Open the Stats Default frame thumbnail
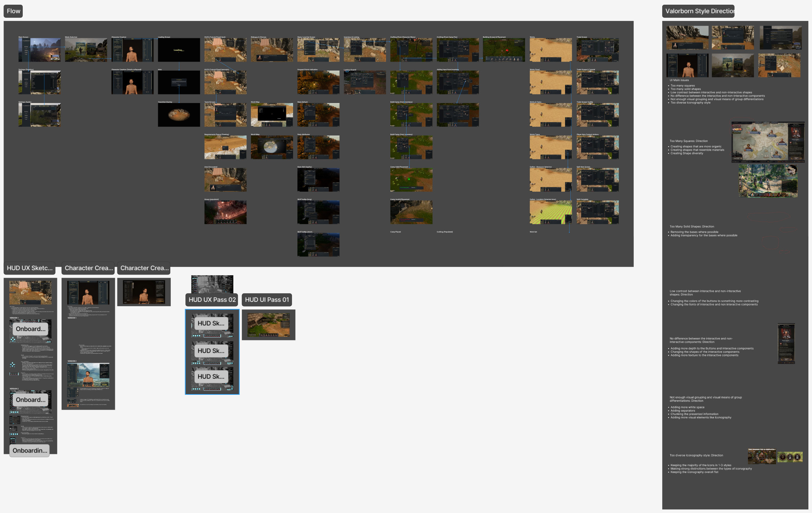 click(318, 115)
